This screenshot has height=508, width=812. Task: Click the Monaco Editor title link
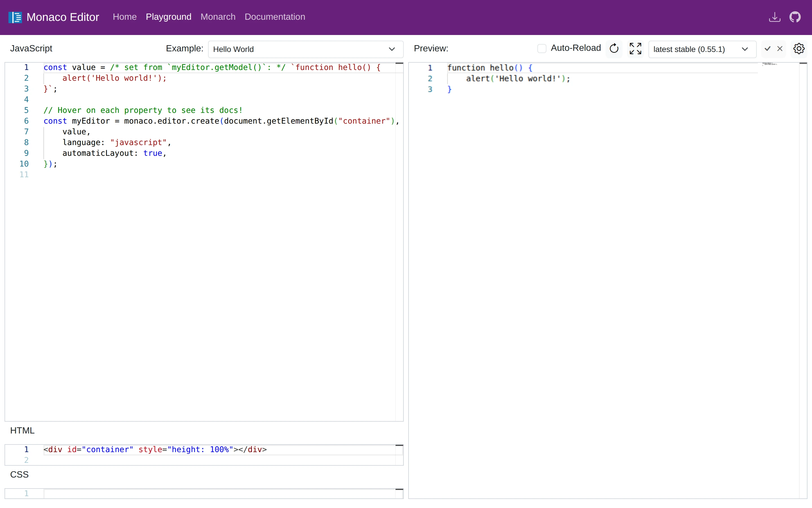63,17
